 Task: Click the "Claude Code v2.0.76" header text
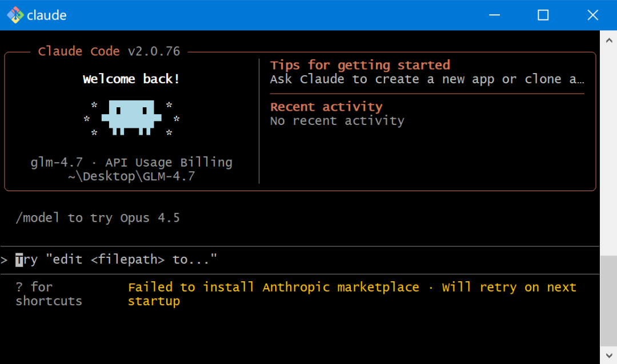(x=109, y=51)
